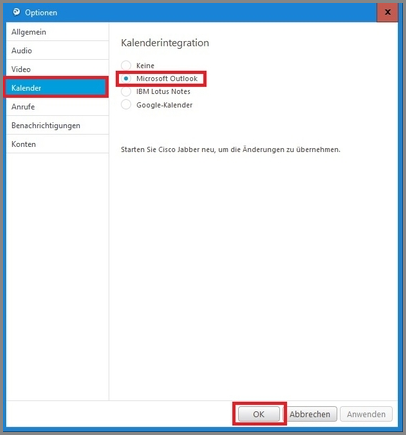Open the Benachrichtigungen section
Viewport: 406px width, 435px height.
coord(57,125)
